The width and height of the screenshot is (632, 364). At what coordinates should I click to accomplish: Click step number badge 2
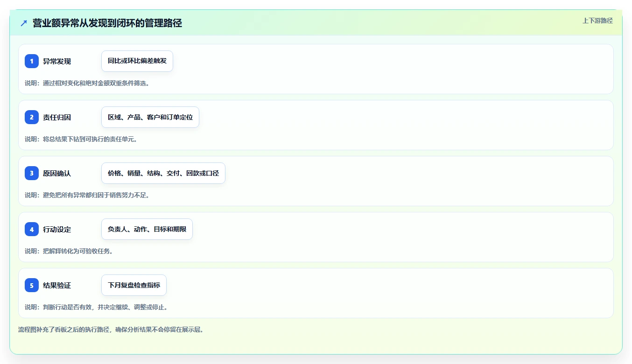32,117
